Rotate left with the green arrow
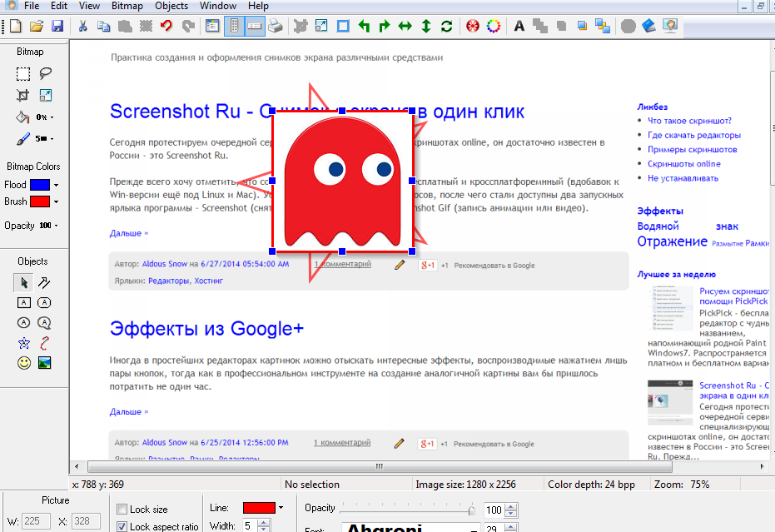The width and height of the screenshot is (775, 532). coord(364,26)
